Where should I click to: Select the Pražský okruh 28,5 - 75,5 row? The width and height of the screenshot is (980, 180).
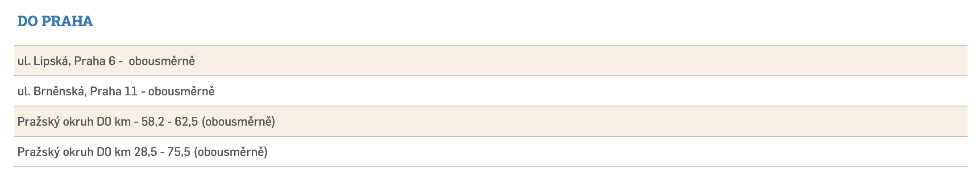coord(490,152)
